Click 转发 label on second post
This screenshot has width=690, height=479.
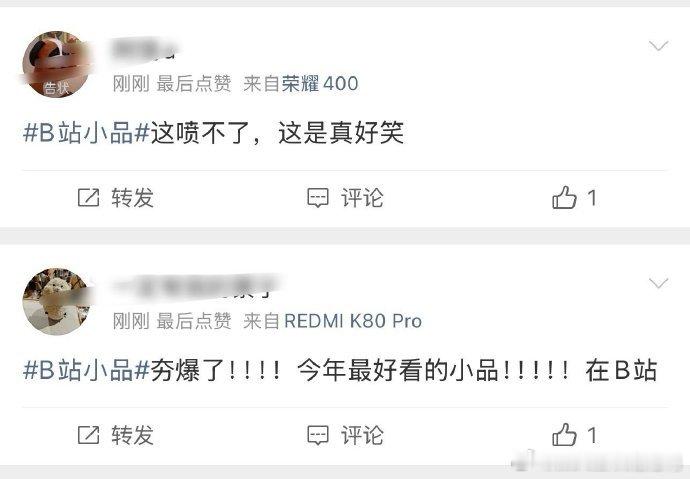[x=132, y=435]
